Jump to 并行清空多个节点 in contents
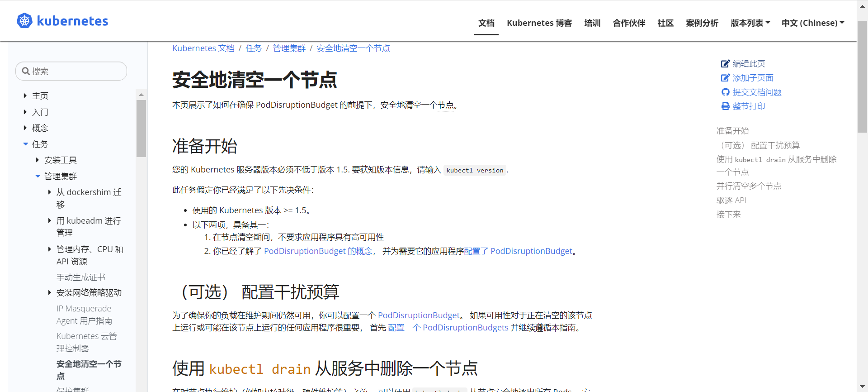 pos(749,186)
